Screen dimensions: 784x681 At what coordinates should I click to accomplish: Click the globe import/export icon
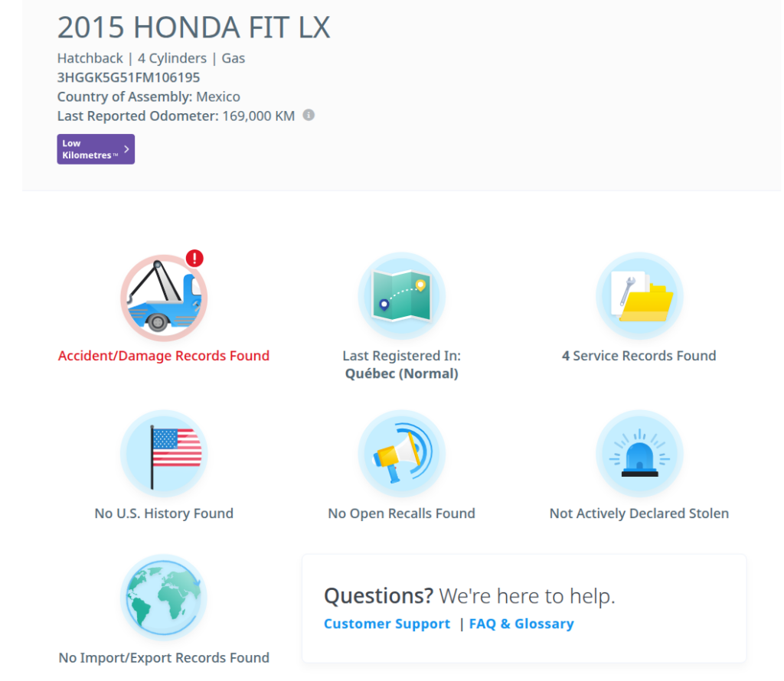pos(164,598)
